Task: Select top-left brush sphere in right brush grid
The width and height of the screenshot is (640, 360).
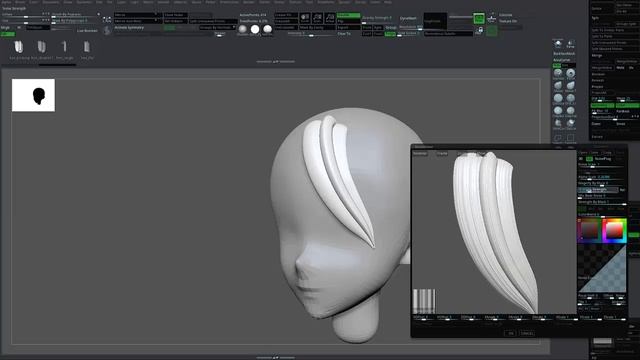Action: [558, 73]
